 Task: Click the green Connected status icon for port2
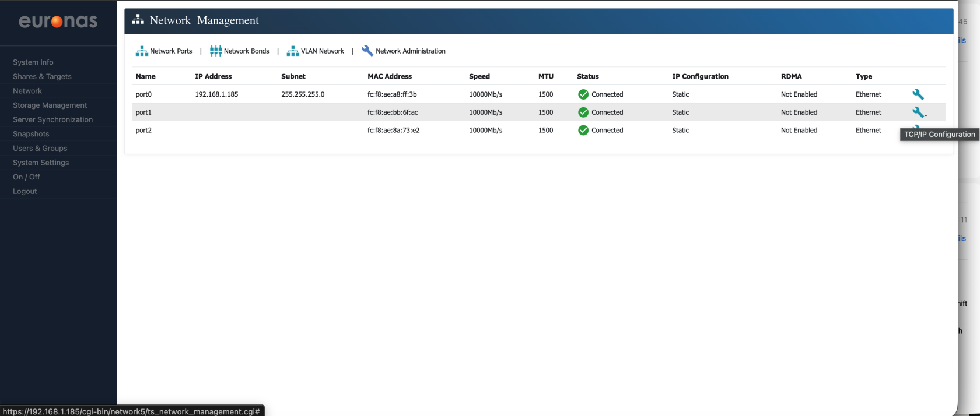[x=583, y=131]
